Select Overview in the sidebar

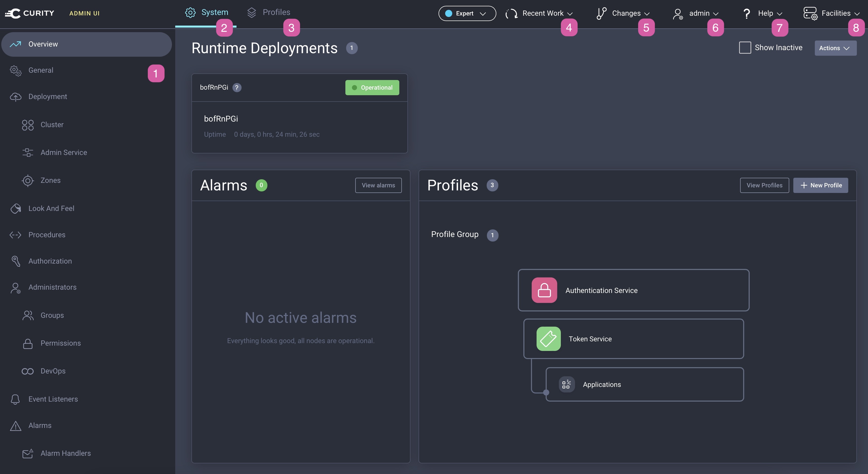coord(87,44)
